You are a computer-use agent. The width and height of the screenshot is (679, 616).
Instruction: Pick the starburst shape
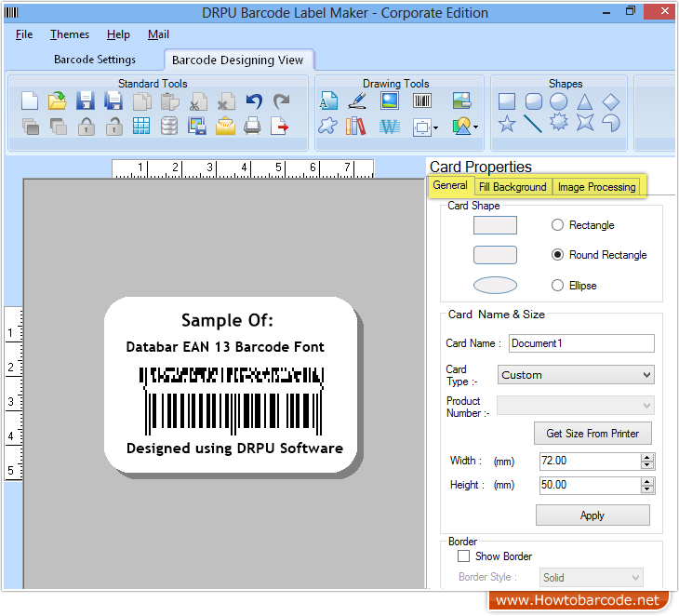[559, 122]
